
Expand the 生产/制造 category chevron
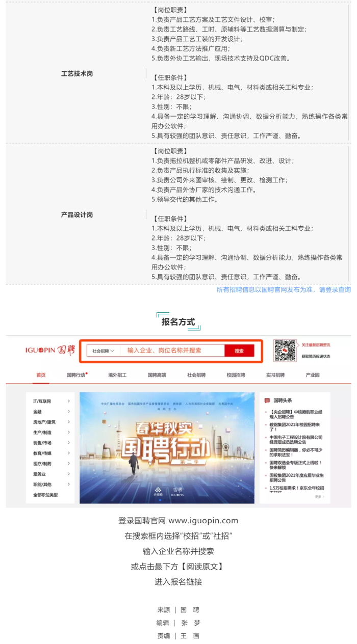pyautogui.click(x=69, y=432)
